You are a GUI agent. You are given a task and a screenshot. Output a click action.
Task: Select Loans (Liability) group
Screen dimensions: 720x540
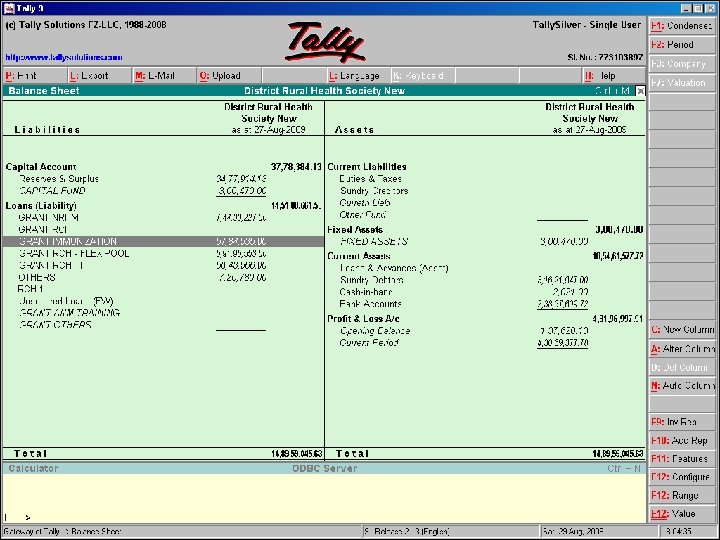[41, 206]
